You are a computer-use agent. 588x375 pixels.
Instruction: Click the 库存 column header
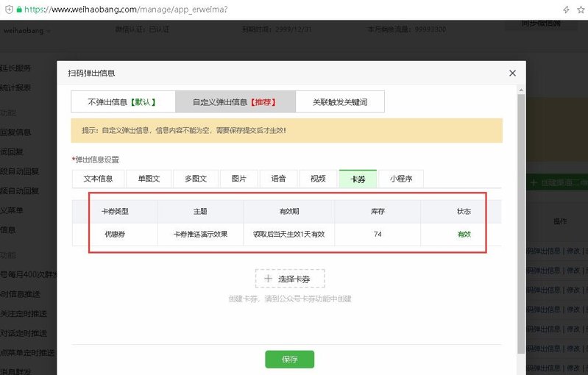(x=378, y=211)
